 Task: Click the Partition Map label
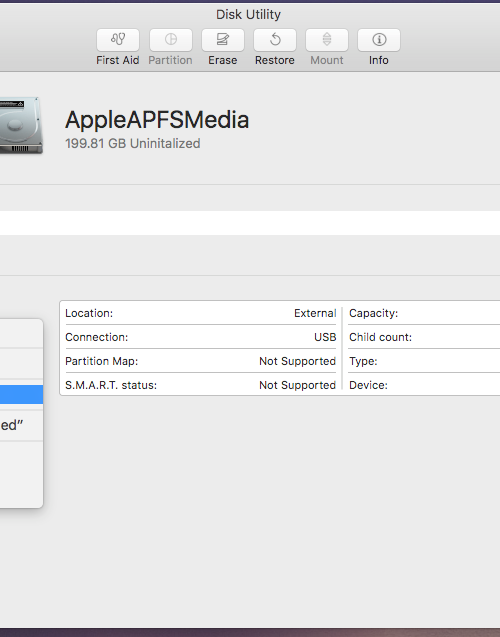pyautogui.click(x=102, y=361)
